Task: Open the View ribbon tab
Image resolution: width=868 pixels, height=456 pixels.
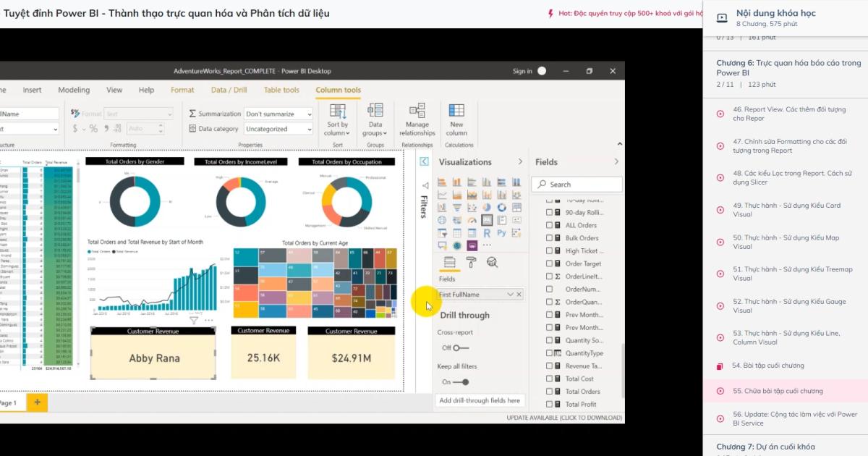Action: (x=114, y=90)
